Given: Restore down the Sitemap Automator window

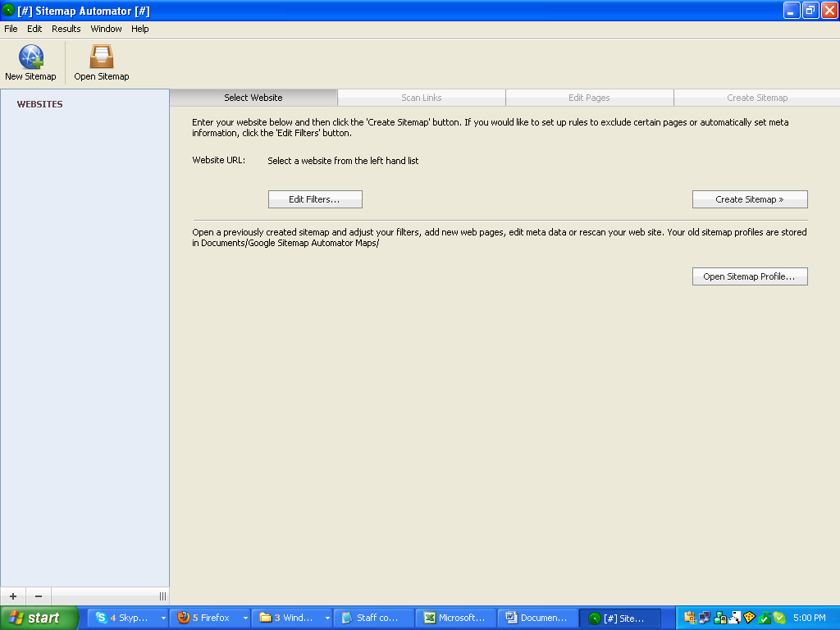Looking at the screenshot, I should [x=810, y=10].
